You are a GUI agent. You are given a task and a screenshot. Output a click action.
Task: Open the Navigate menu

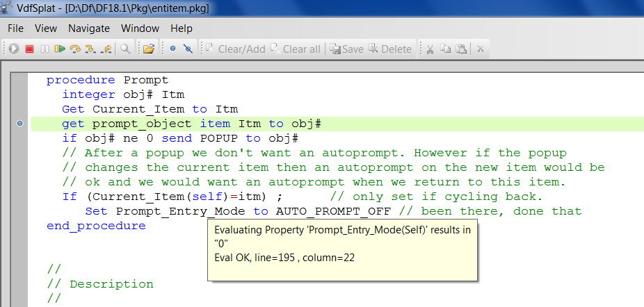pos(89,28)
